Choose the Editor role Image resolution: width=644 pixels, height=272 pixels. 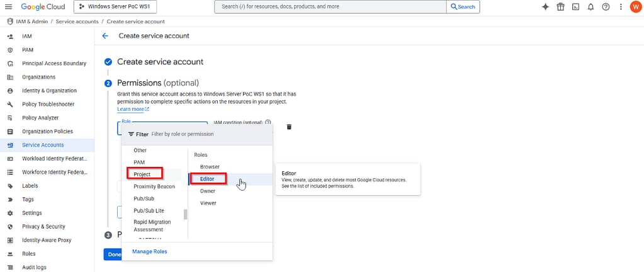207,179
